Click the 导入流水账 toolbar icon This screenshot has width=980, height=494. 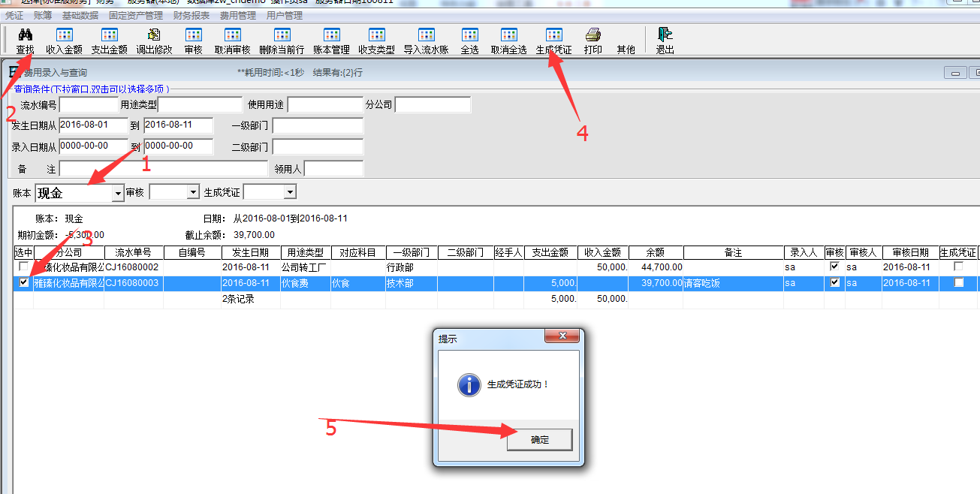[x=426, y=35]
